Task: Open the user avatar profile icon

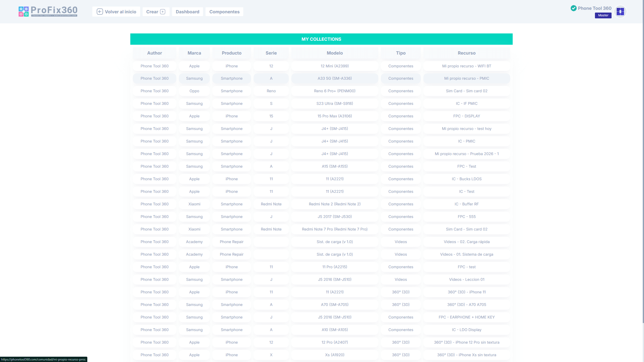Action: pyautogui.click(x=620, y=12)
